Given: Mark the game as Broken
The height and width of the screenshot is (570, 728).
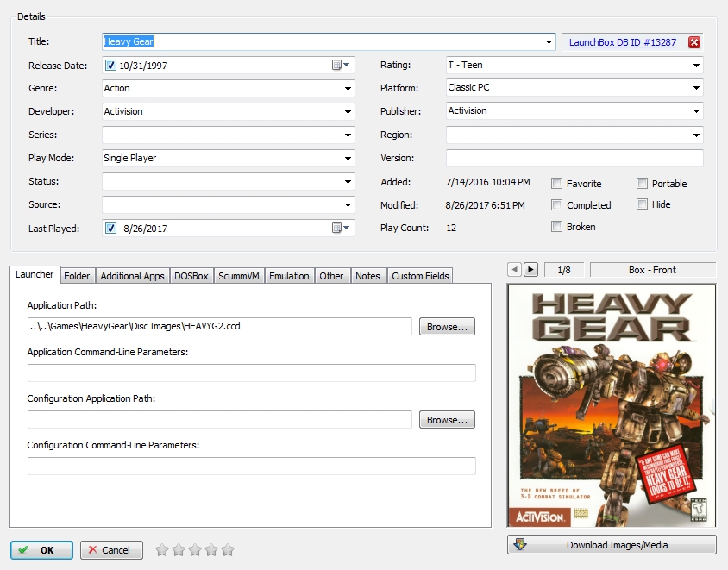Looking at the screenshot, I should point(556,227).
